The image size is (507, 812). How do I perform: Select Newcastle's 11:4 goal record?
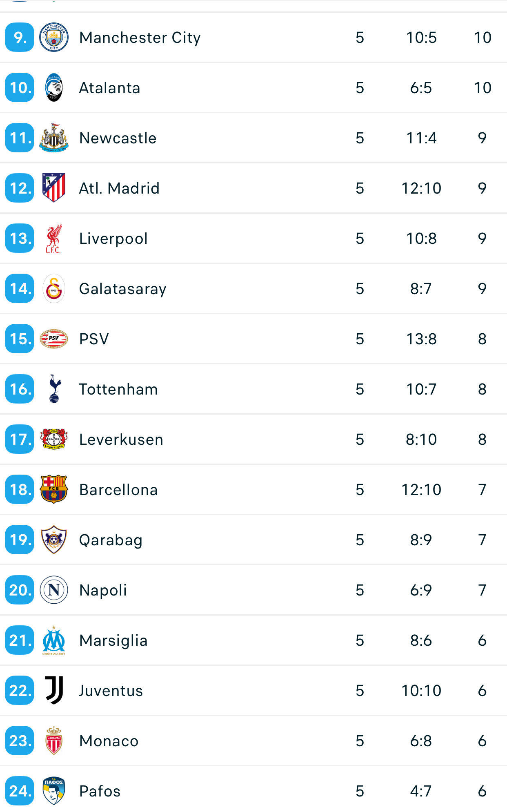click(x=421, y=138)
